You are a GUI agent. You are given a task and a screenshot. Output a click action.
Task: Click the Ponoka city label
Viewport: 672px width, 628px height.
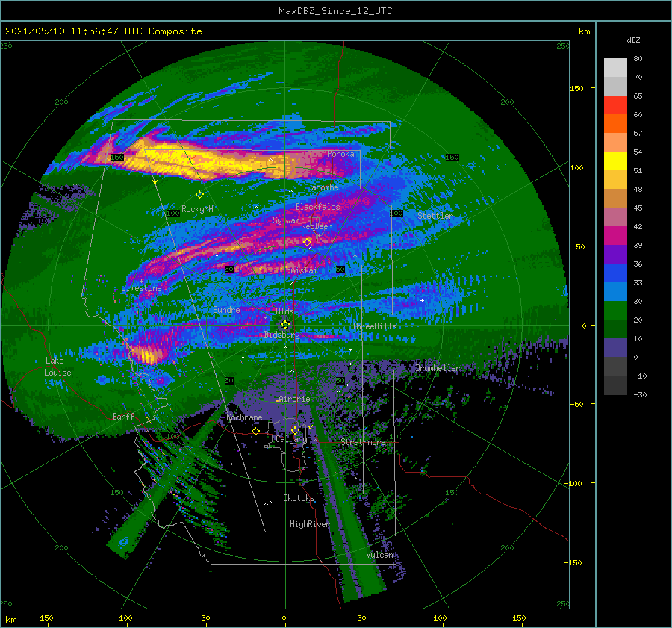click(x=340, y=154)
